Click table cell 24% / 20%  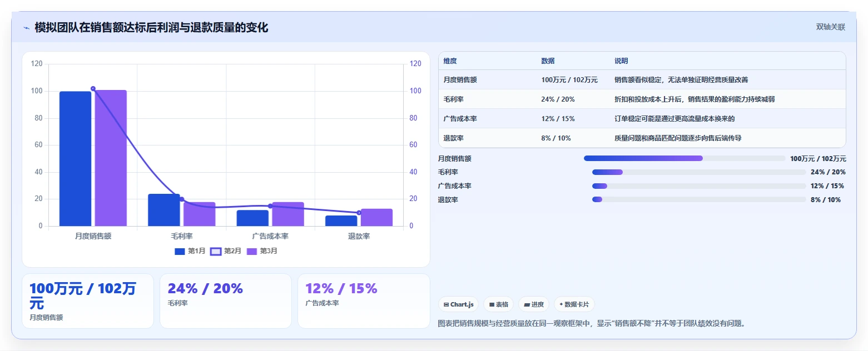[x=558, y=99]
